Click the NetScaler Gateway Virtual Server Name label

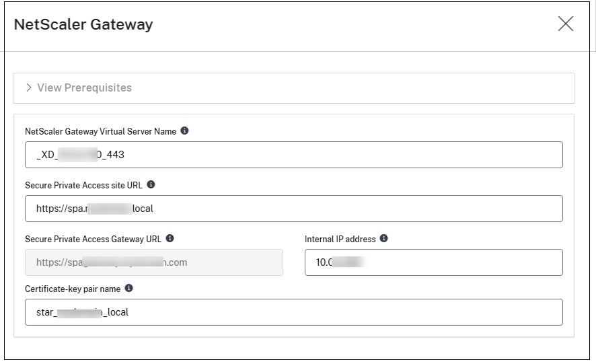pos(100,132)
